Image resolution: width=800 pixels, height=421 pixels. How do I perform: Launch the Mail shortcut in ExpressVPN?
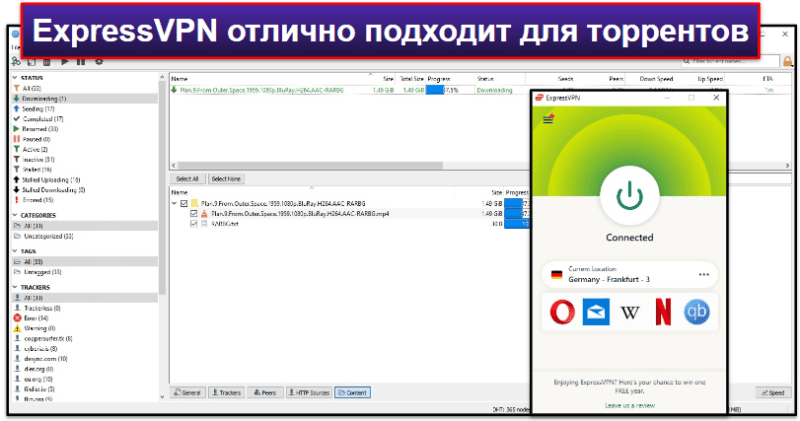click(595, 311)
